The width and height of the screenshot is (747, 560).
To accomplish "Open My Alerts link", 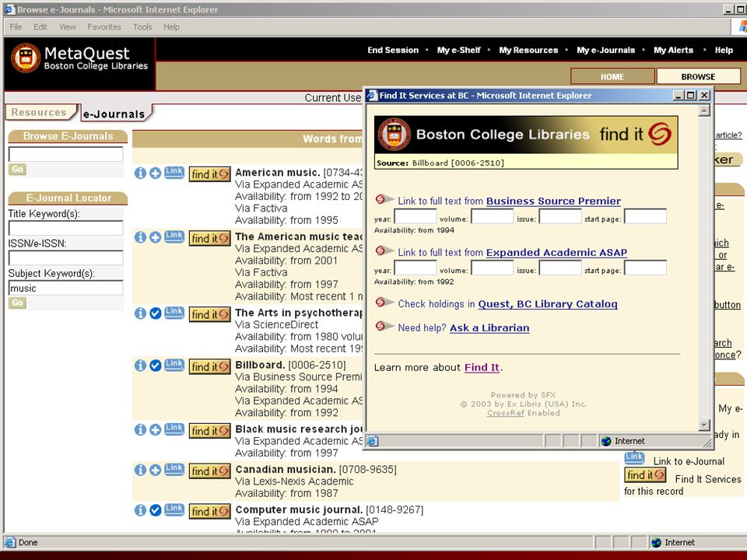I will pyautogui.click(x=673, y=50).
